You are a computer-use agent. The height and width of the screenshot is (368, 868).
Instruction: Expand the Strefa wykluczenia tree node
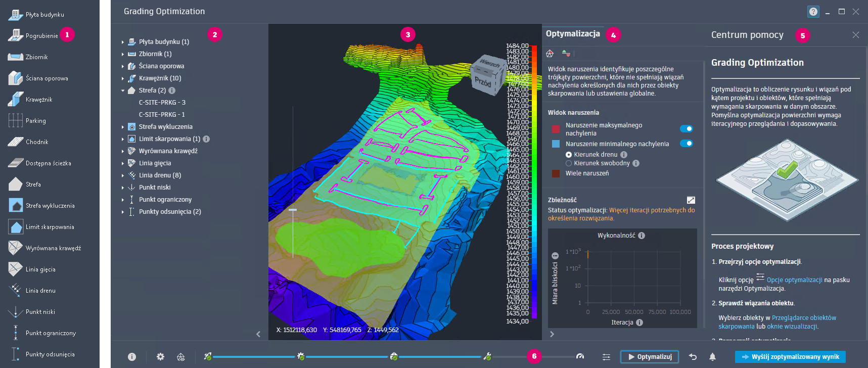click(x=123, y=127)
